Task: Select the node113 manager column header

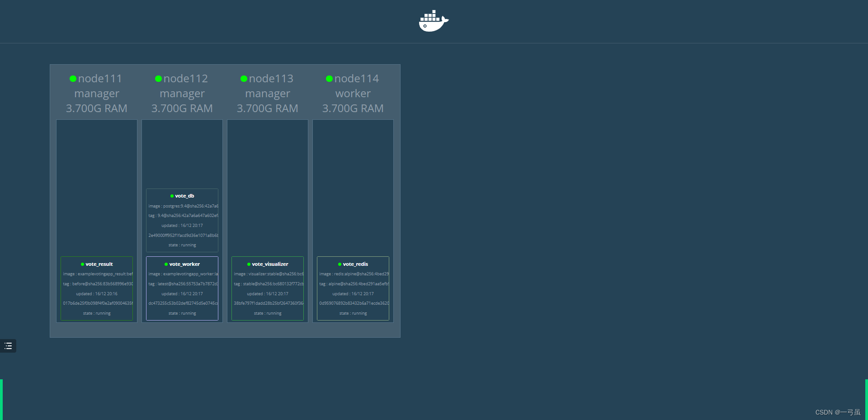Action: tap(267, 93)
